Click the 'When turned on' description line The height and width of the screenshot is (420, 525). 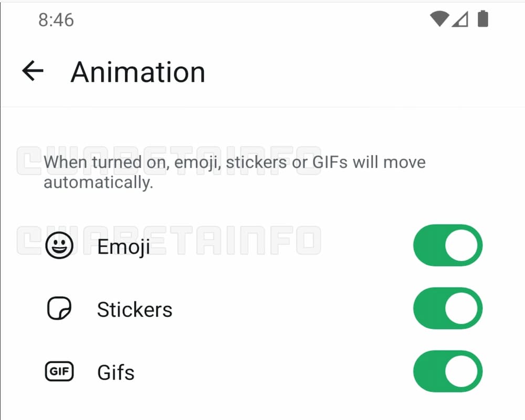point(234,162)
